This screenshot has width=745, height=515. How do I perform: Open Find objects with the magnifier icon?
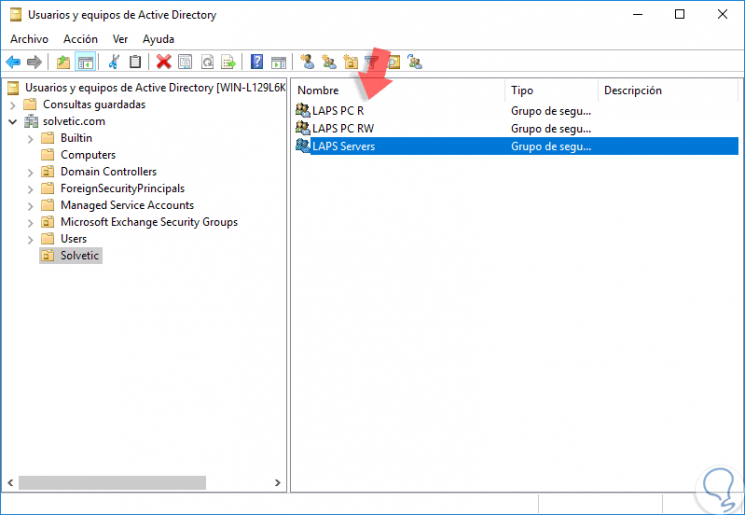click(394, 62)
